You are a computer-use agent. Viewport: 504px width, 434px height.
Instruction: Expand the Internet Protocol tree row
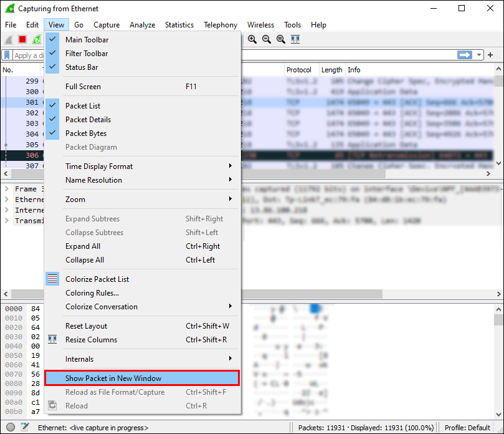(7, 210)
